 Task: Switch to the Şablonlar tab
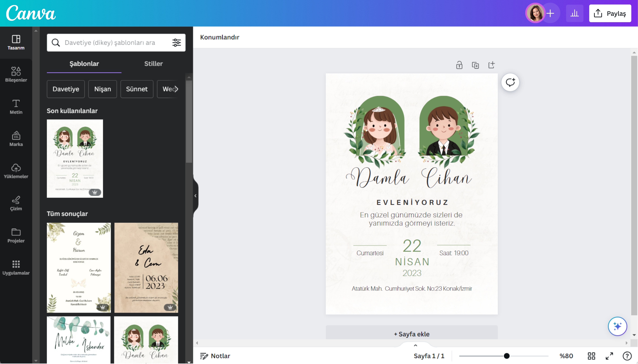click(x=84, y=64)
